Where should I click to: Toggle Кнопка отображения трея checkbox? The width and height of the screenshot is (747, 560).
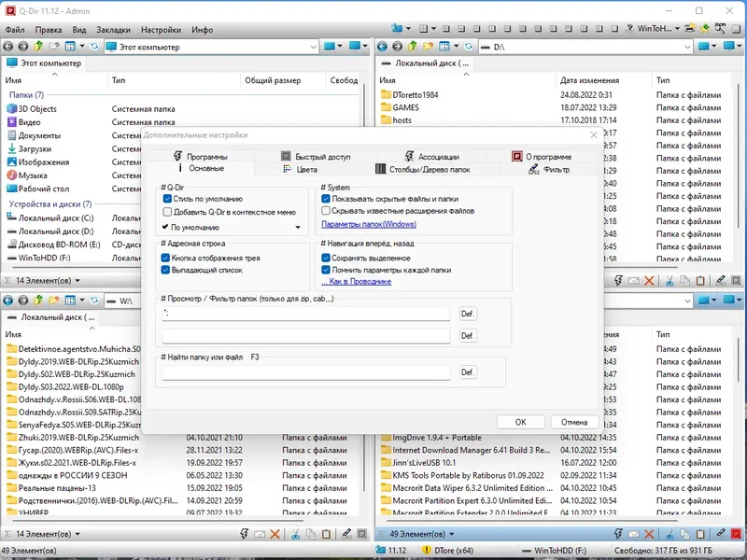pos(165,258)
